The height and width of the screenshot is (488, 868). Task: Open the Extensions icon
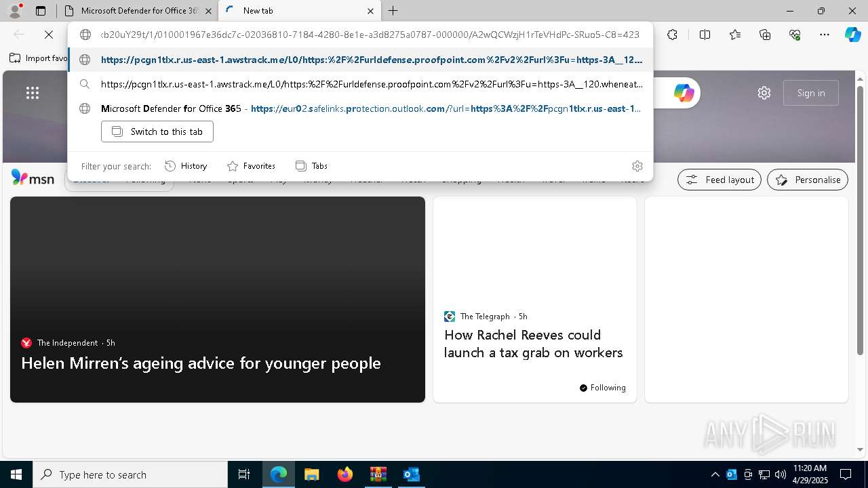point(672,35)
